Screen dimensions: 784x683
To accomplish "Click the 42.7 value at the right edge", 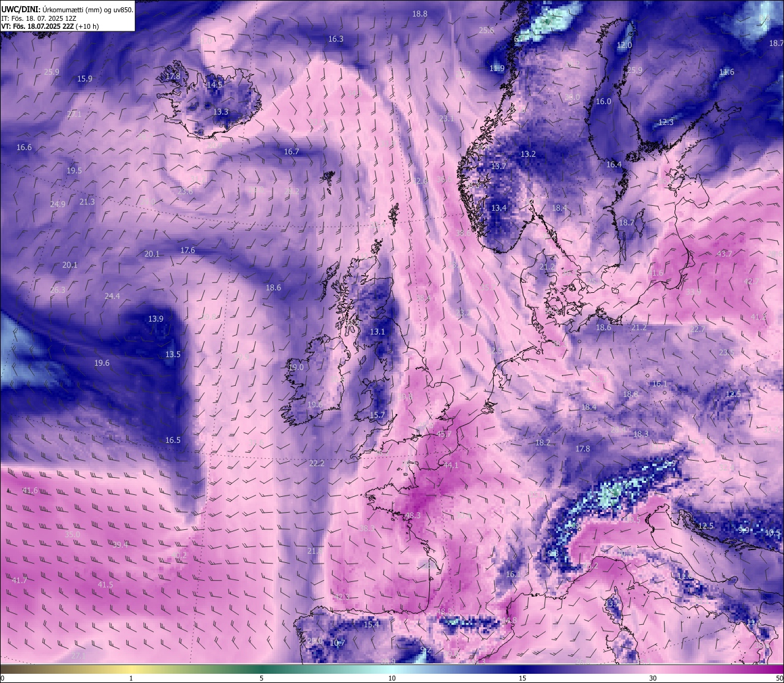I will tap(752, 282).
